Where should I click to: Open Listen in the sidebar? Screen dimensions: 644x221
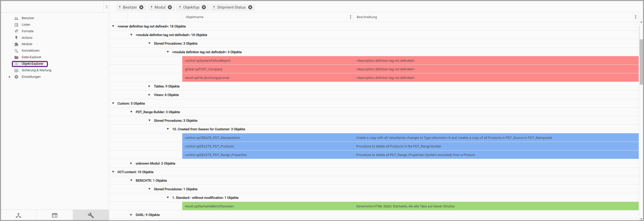pyautogui.click(x=26, y=25)
